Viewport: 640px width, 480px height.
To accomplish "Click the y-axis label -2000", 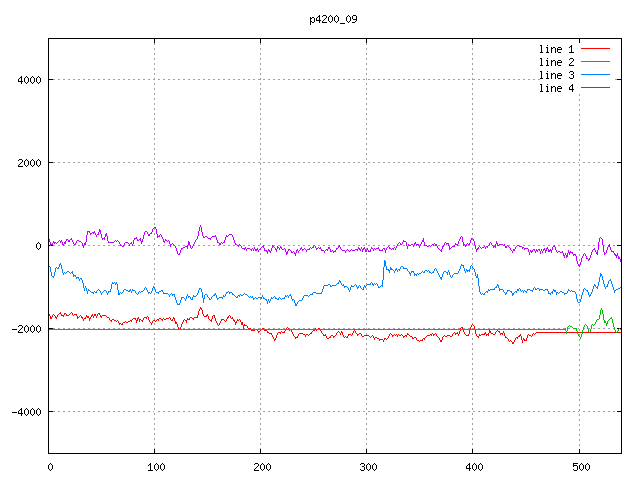I will pos(27,329).
